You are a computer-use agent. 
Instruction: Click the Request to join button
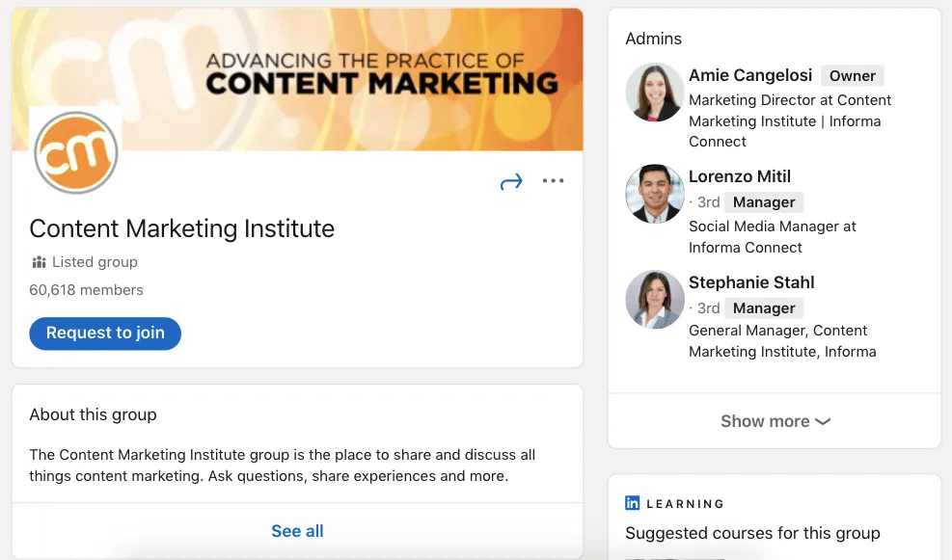[105, 333]
